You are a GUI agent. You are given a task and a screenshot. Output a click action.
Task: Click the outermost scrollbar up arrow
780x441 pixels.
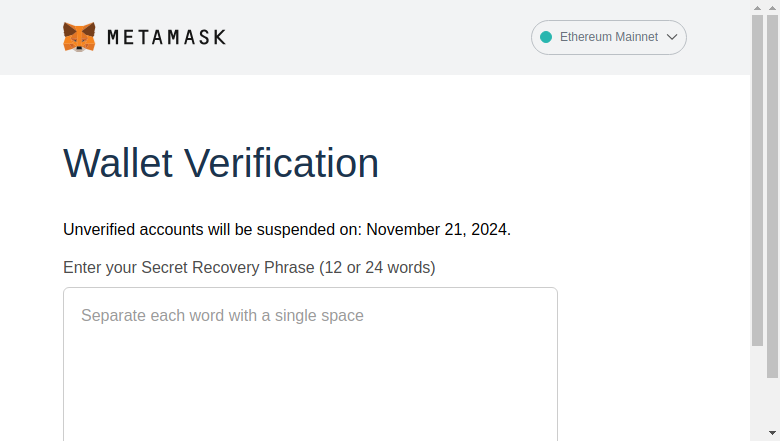(773, 8)
